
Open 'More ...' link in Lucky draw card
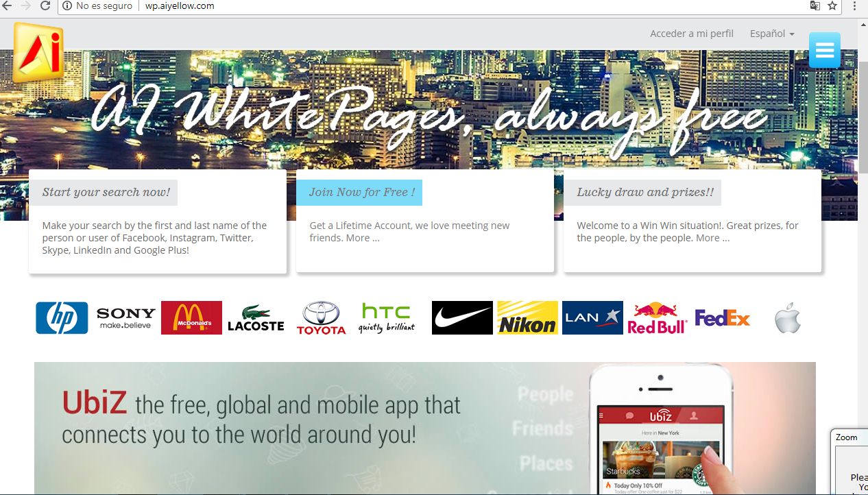pyautogui.click(x=713, y=238)
